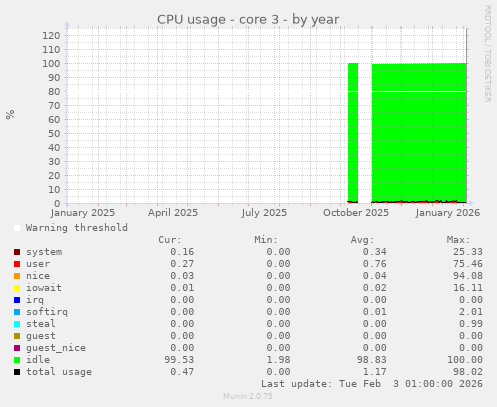Image resolution: width=497 pixels, height=407 pixels.
Task: Click the 'Max:' column header
Action: coord(459,240)
